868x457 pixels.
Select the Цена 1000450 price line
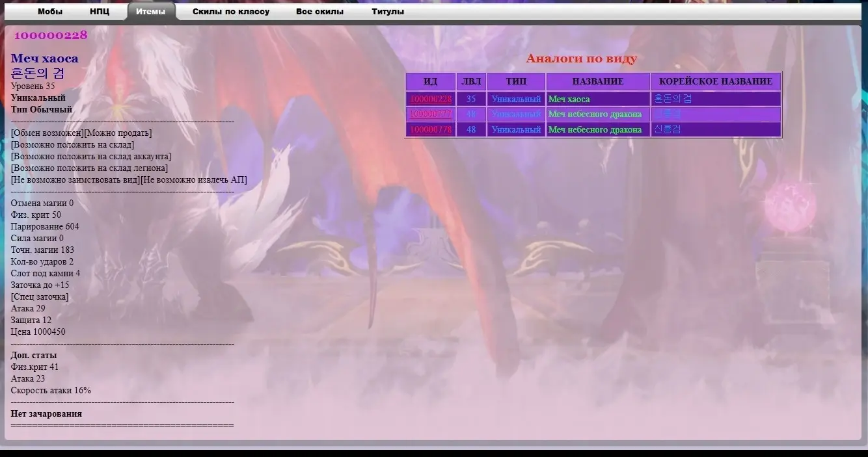[38, 332]
